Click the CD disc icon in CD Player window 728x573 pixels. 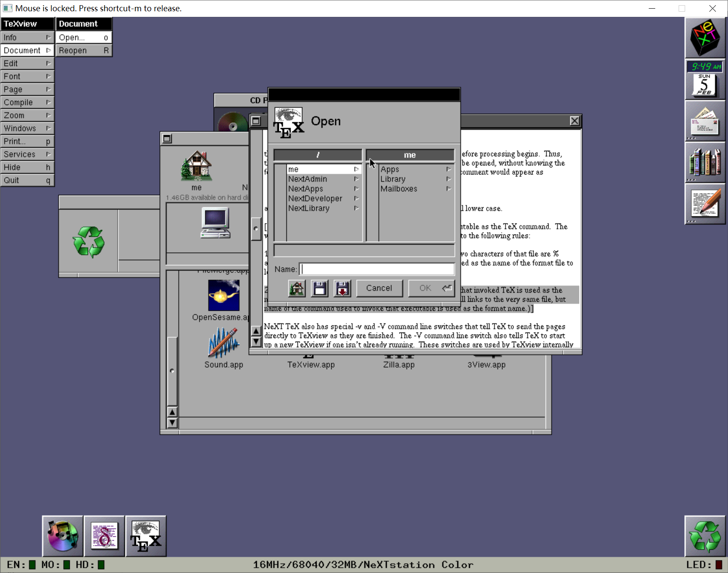[233, 123]
